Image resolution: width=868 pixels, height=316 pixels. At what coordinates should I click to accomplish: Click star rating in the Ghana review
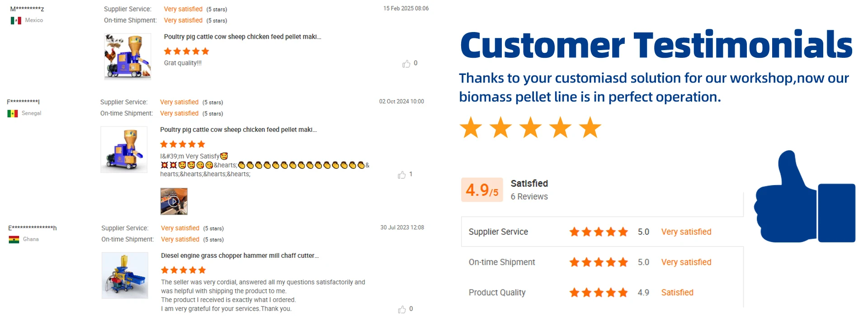(184, 270)
